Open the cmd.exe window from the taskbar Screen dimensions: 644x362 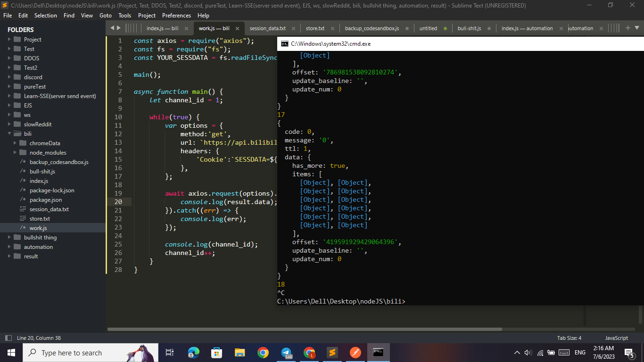coord(378,352)
